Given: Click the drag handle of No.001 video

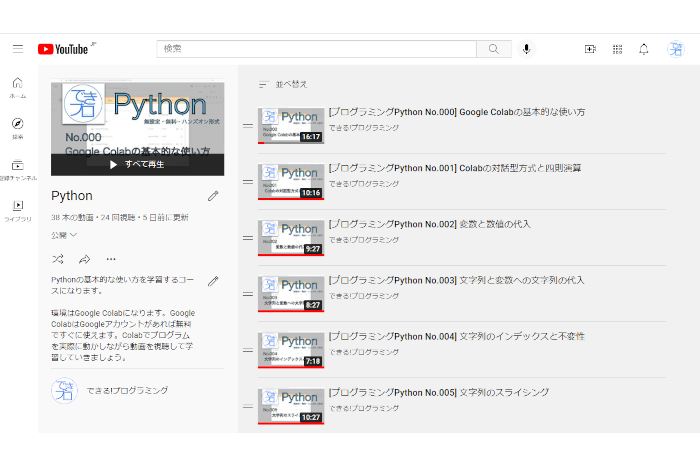Looking at the screenshot, I should pos(248,182).
